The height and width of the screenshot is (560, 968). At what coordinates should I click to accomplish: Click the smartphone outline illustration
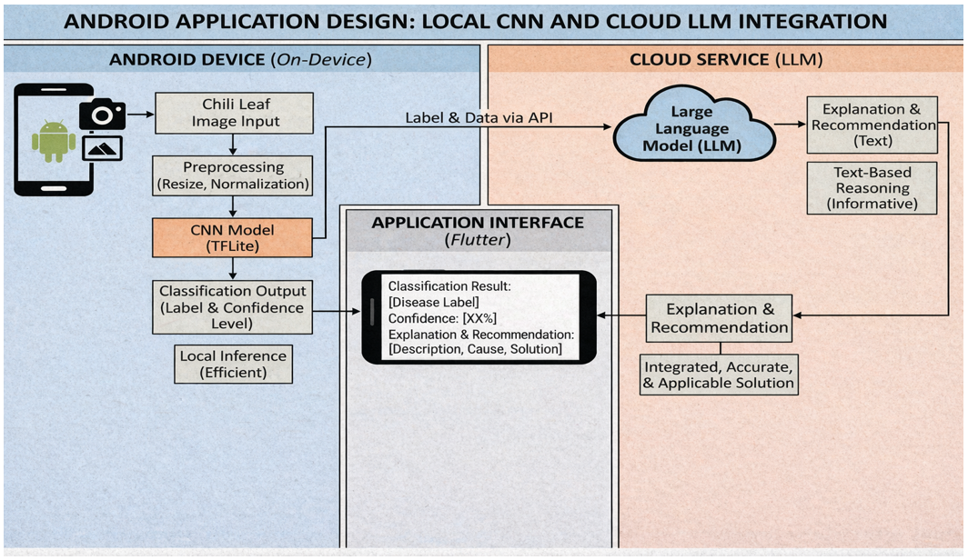point(54,140)
